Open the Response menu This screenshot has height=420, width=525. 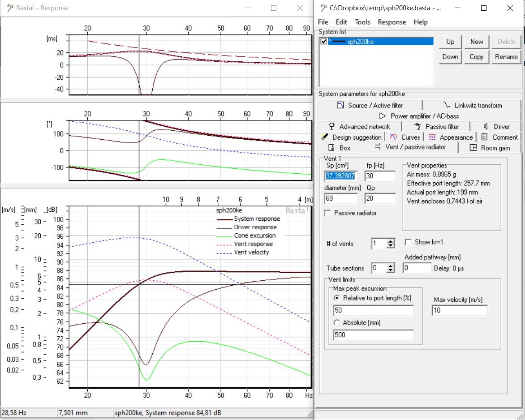[x=392, y=22]
